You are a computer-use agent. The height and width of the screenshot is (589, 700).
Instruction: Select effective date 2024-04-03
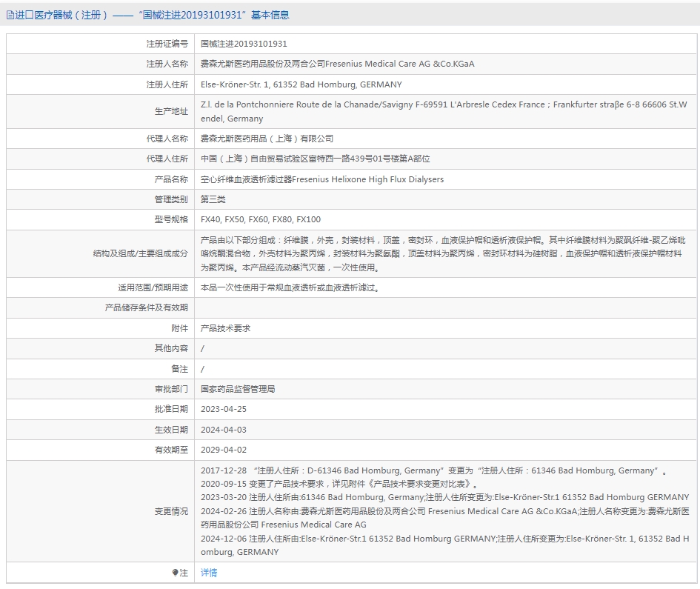point(224,430)
